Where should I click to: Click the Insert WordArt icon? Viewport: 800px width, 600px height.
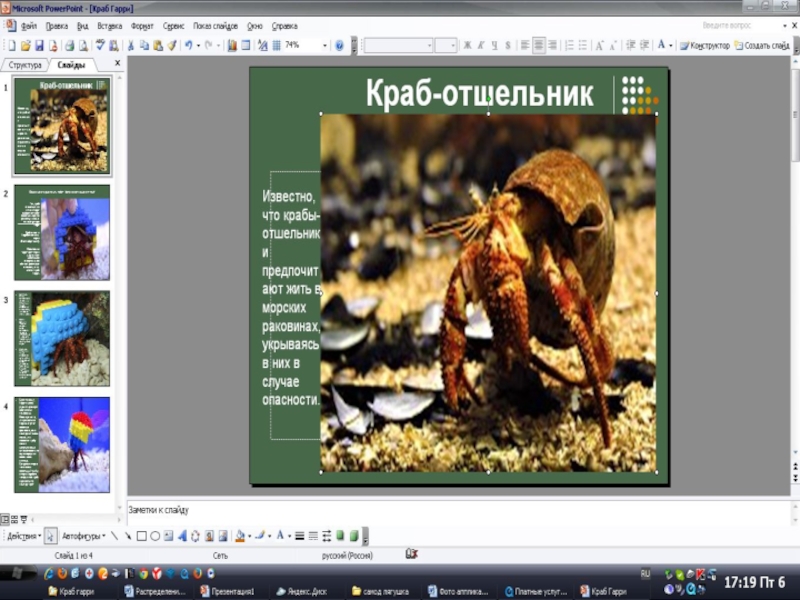(182, 536)
